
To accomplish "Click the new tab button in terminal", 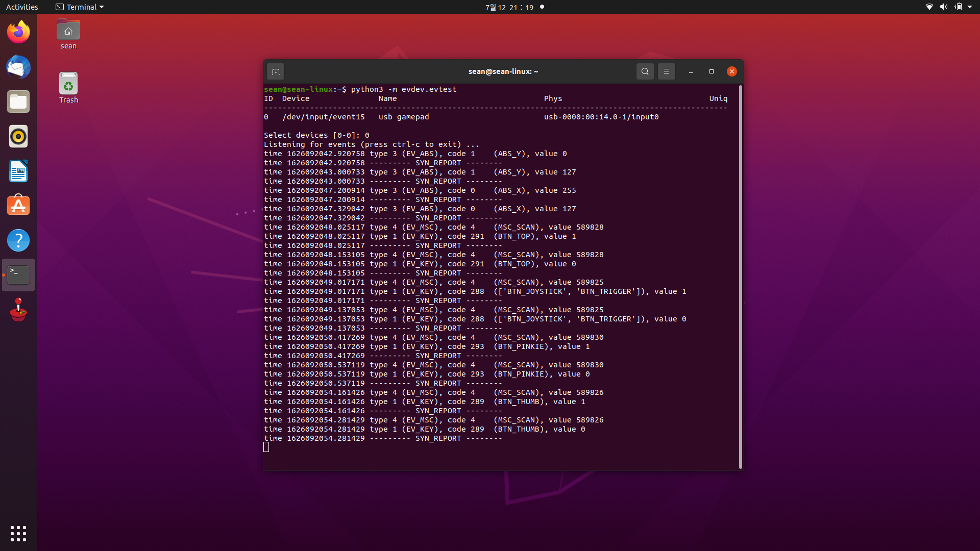I will click(x=276, y=71).
